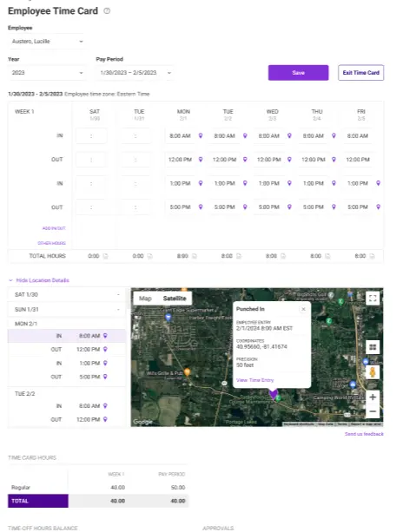Toggle map fullscreen view
The image size is (396, 532).
point(373,299)
